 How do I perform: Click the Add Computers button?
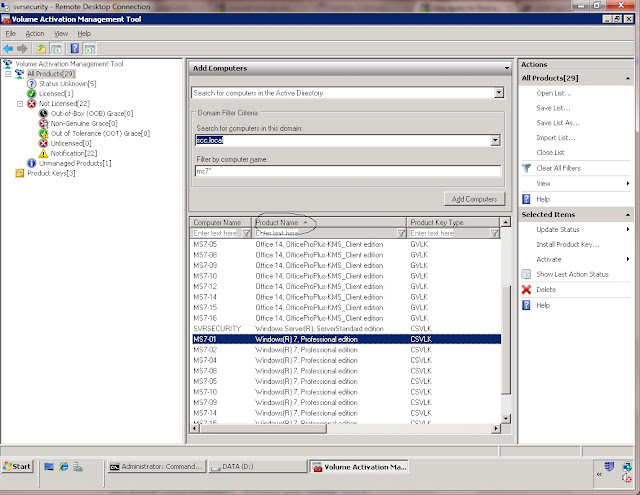click(474, 199)
